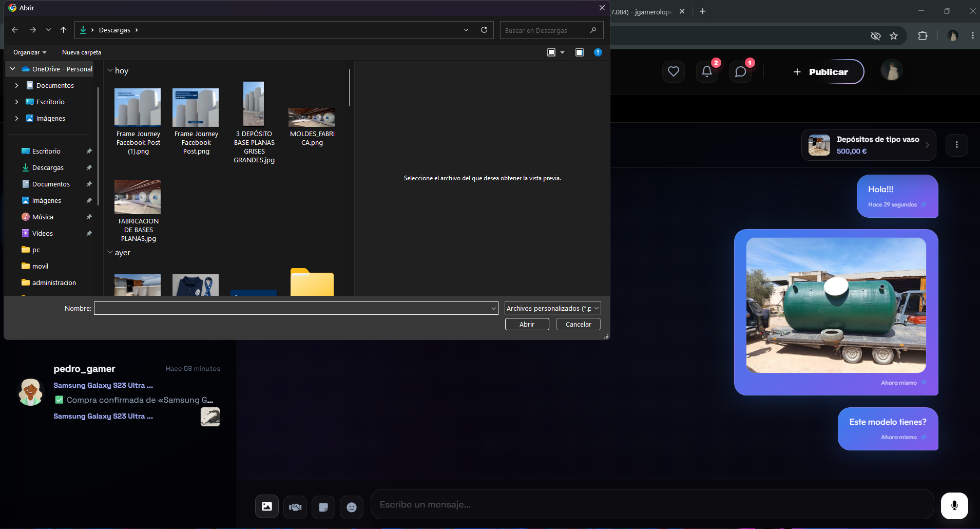The height and width of the screenshot is (529, 980).
Task: Open Chrome extensions puzzle icon
Action: (x=923, y=35)
